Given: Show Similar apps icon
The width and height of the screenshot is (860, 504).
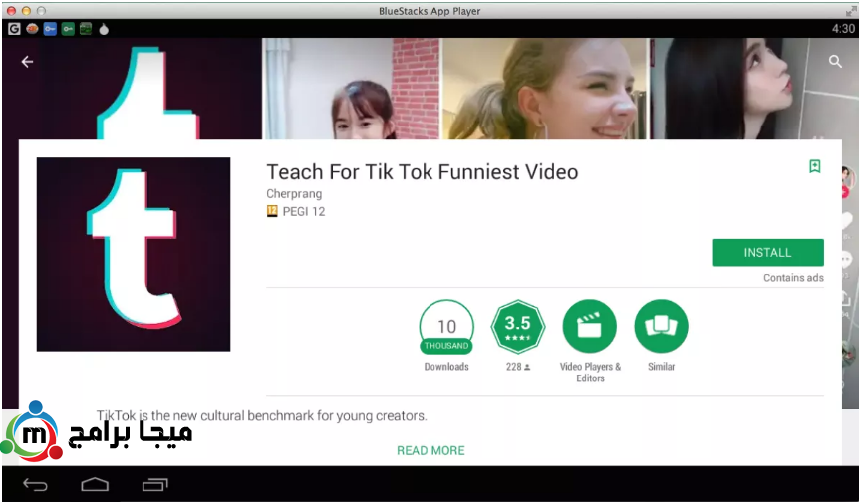Looking at the screenshot, I should (x=661, y=327).
